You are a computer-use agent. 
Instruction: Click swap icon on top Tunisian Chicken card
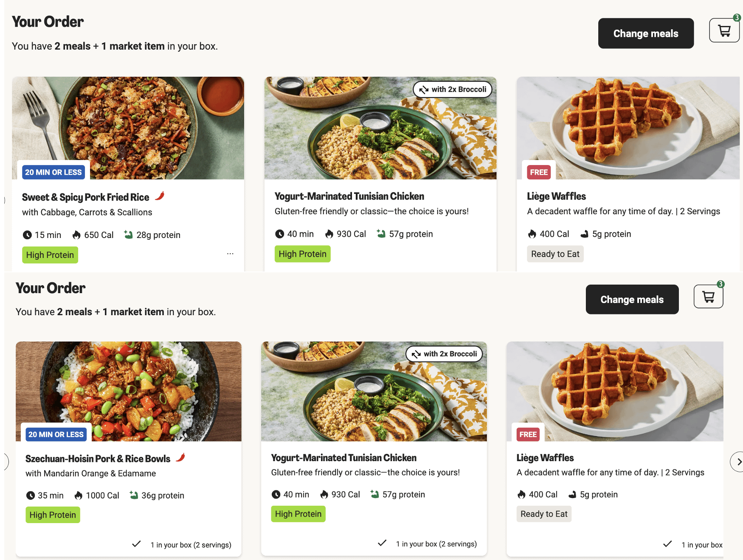coord(424,90)
